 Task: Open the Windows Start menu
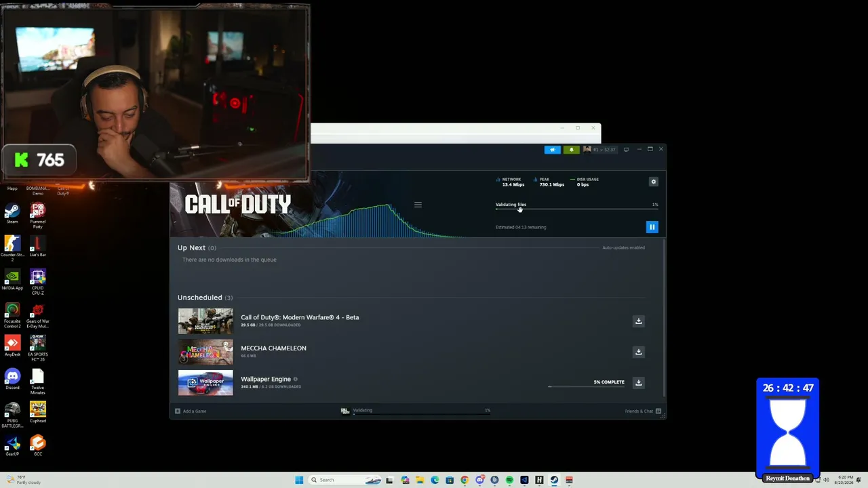tap(299, 480)
